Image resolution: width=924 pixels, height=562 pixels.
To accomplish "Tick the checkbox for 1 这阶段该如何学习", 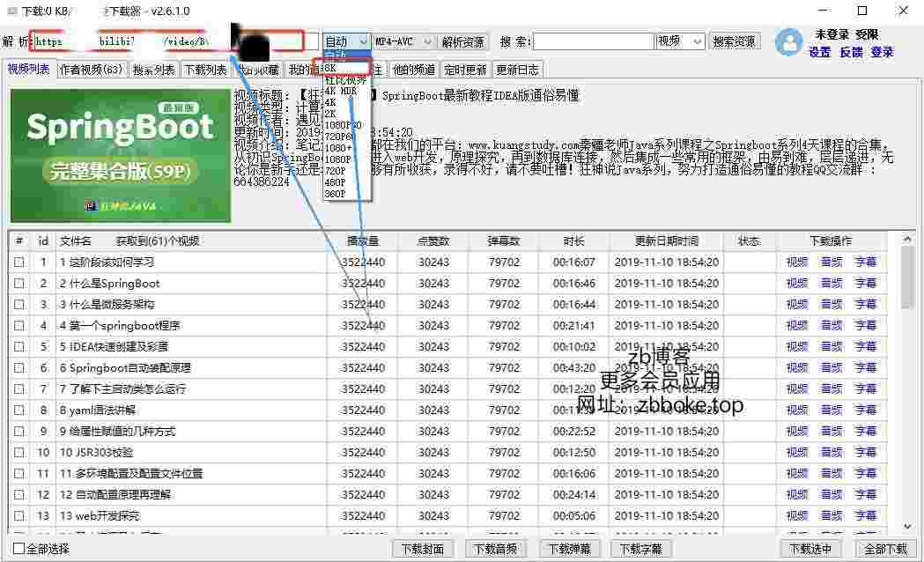I will click(19, 263).
